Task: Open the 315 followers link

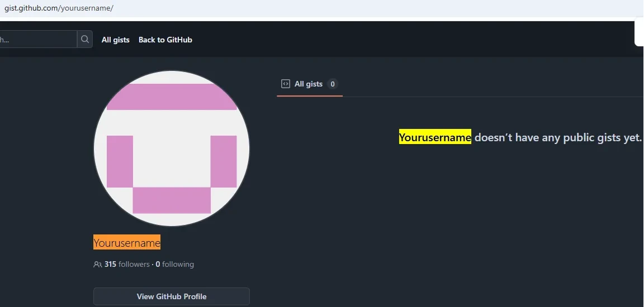Action: point(127,265)
